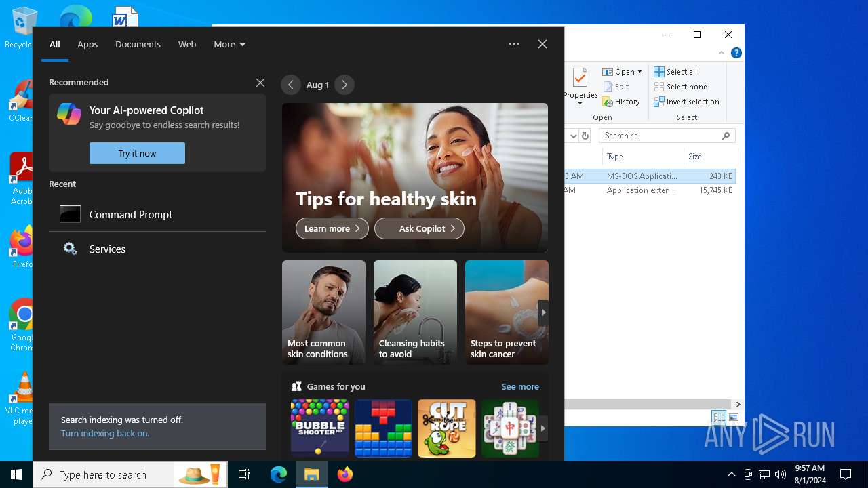Switch to large icons view
This screenshot has height=488, width=868.
coord(734,418)
